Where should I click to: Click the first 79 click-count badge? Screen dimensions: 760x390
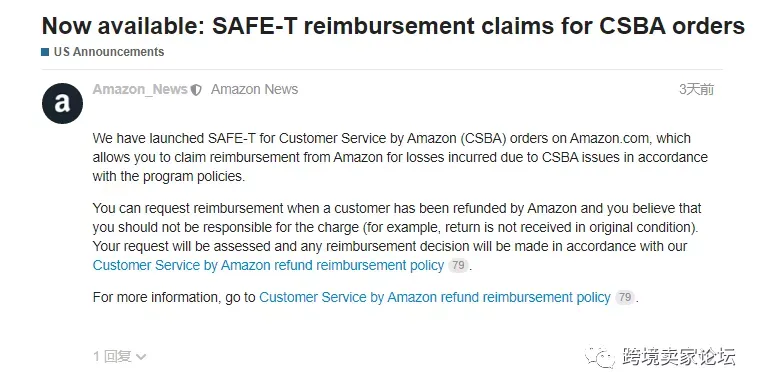458,265
